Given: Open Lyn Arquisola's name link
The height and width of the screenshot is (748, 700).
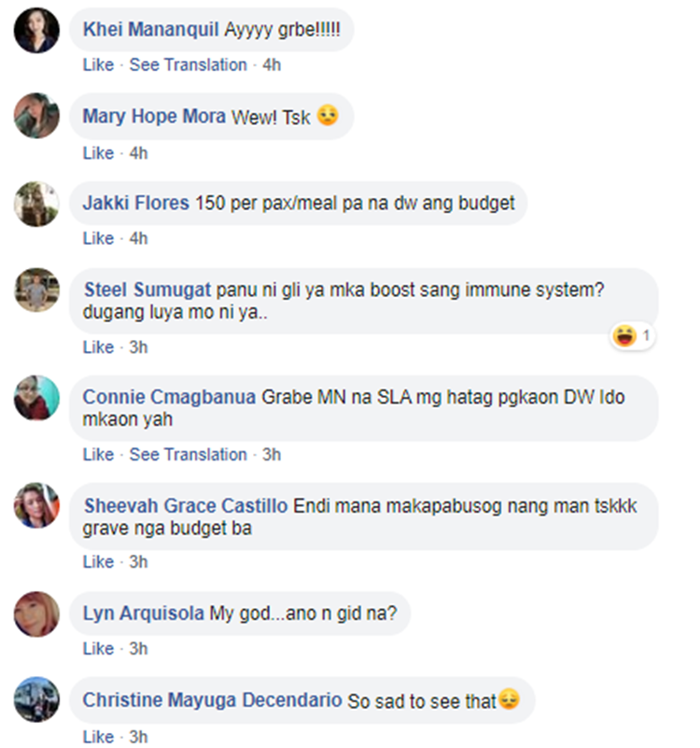Looking at the screenshot, I should point(144,614).
